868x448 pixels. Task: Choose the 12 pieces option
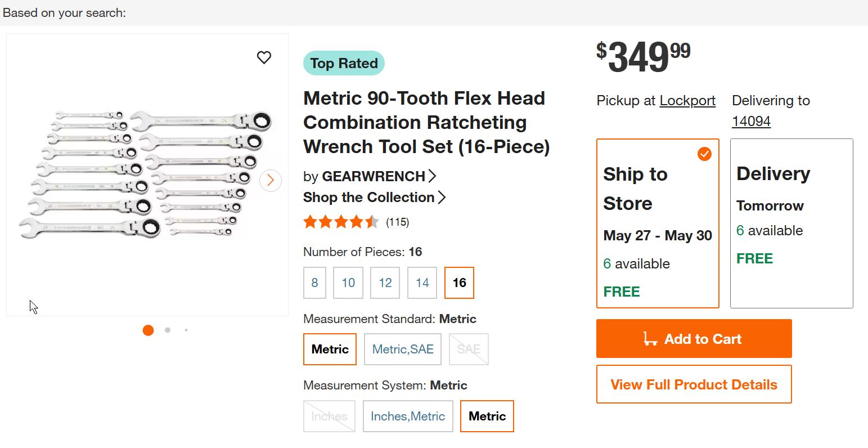tap(385, 283)
